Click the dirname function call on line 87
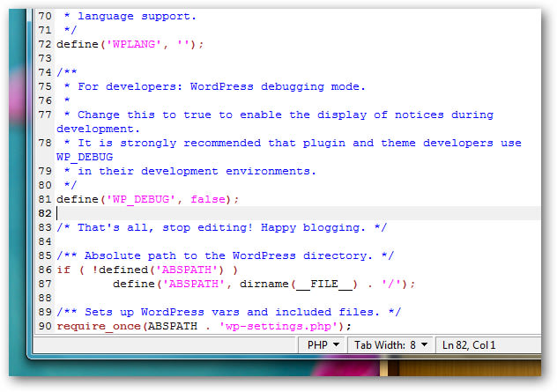 pyautogui.click(x=254, y=284)
